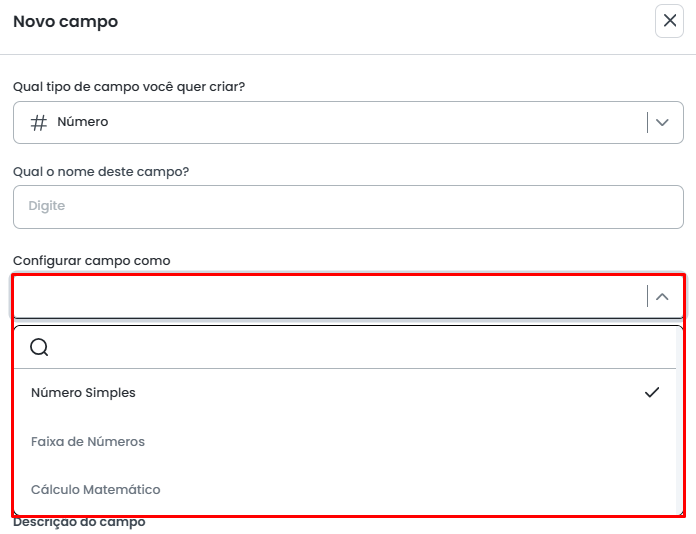Expand the field type chevron arrow

click(662, 122)
